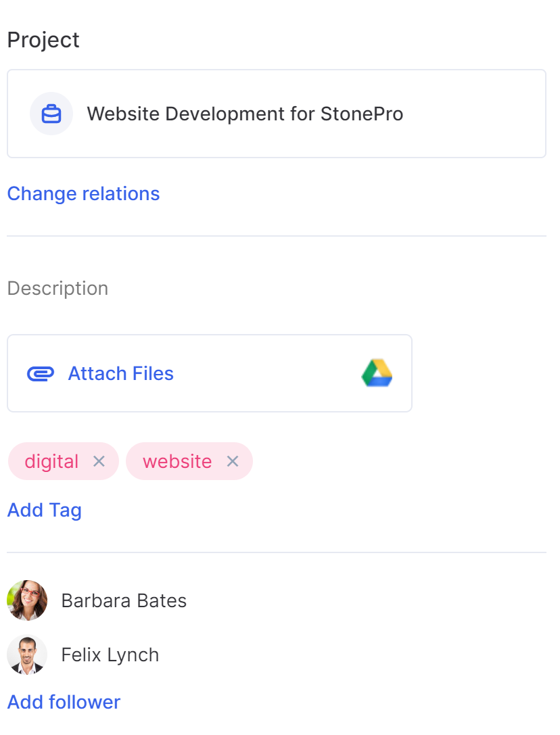Viewport: 560px width, 735px height.
Task: Open Barbara Bates' avatar photo
Action: pos(27,600)
